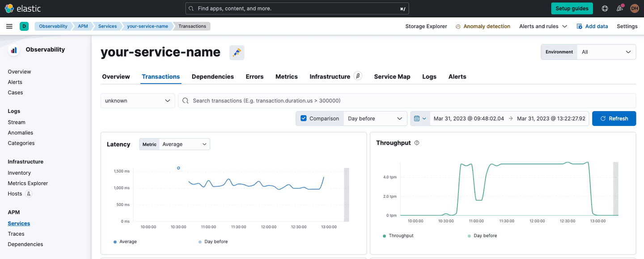Open the Service Map tab
The height and width of the screenshot is (259, 644).
[x=392, y=76]
